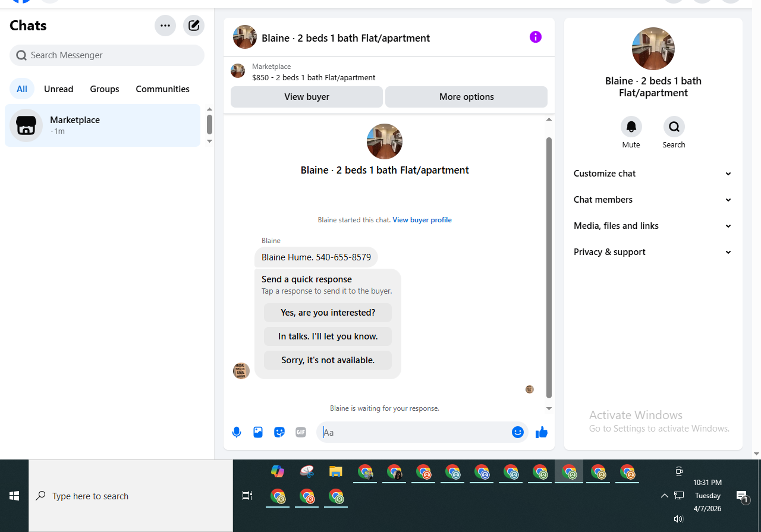The height and width of the screenshot is (532, 761).
Task: Click the "$850 - 2 beds 1 bath Flat/apartment" text
Action: tap(314, 77)
